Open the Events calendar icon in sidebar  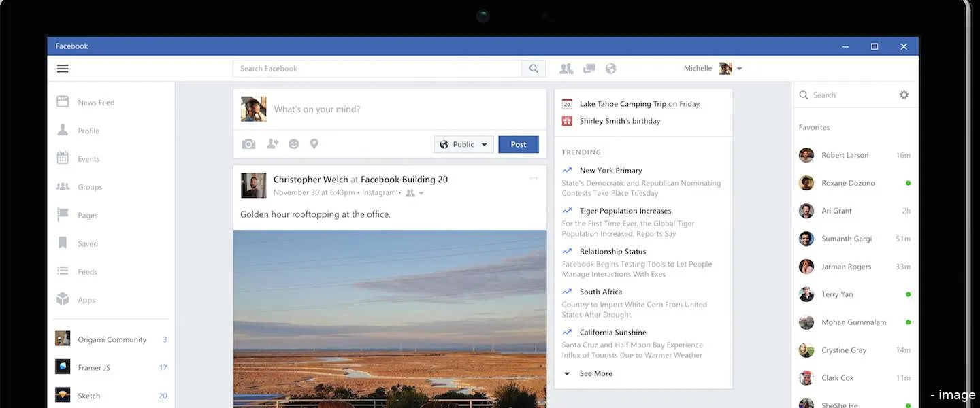pos(62,158)
